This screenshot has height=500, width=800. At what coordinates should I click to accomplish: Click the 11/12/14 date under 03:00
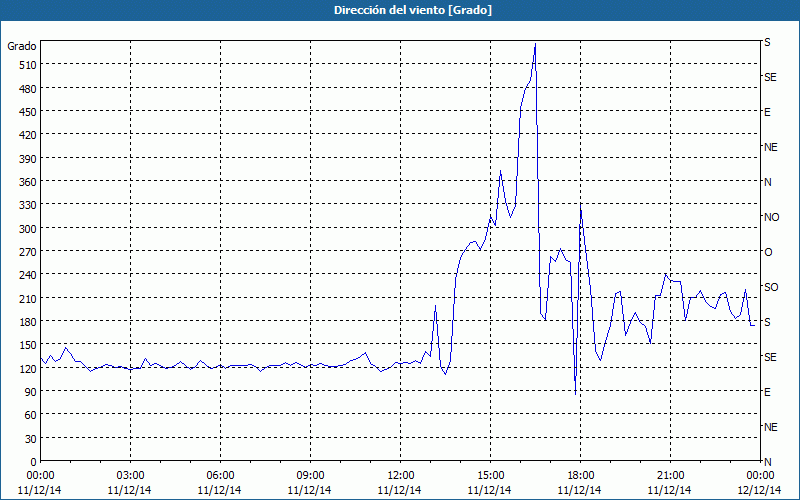tap(130, 490)
